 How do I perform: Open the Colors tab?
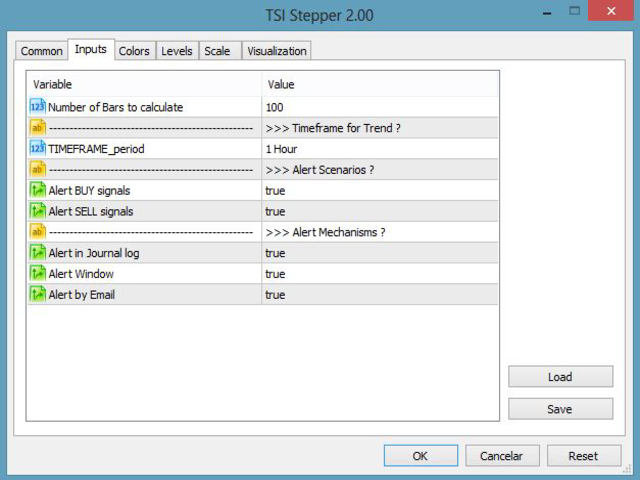(134, 51)
